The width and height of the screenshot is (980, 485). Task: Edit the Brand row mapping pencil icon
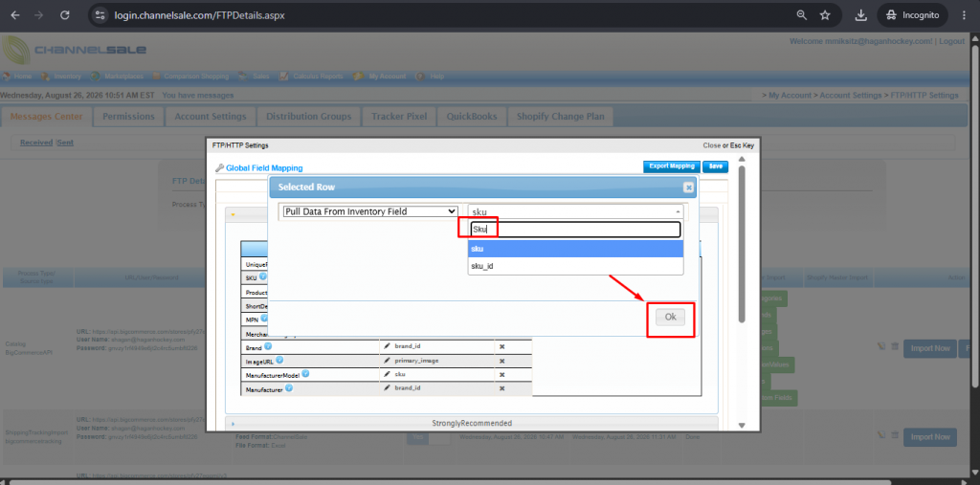click(387, 345)
